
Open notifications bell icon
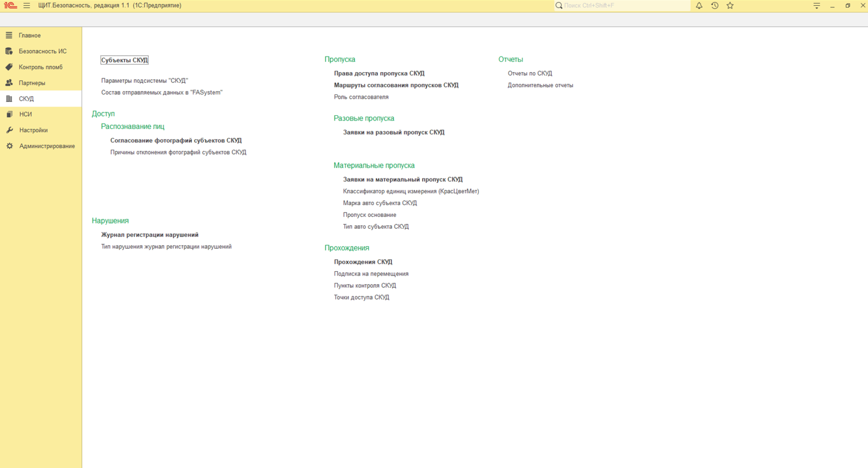(x=699, y=6)
